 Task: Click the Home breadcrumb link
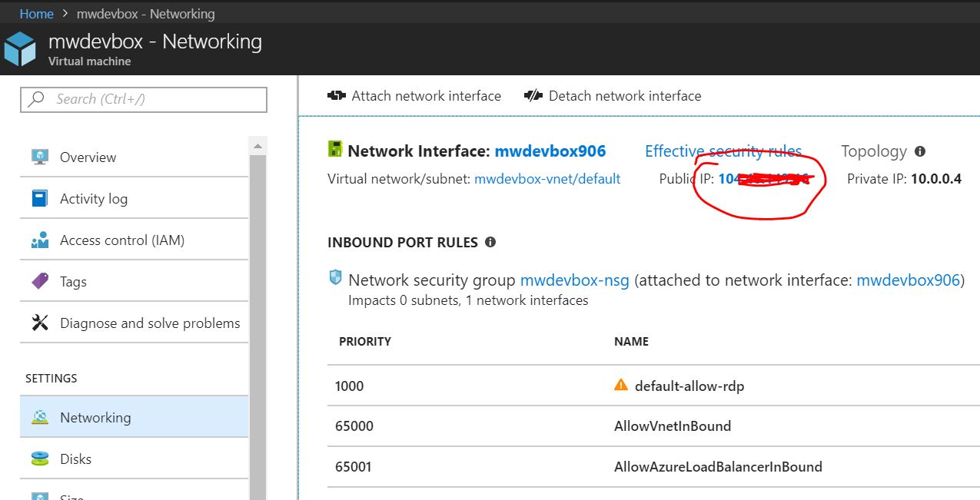(x=37, y=14)
